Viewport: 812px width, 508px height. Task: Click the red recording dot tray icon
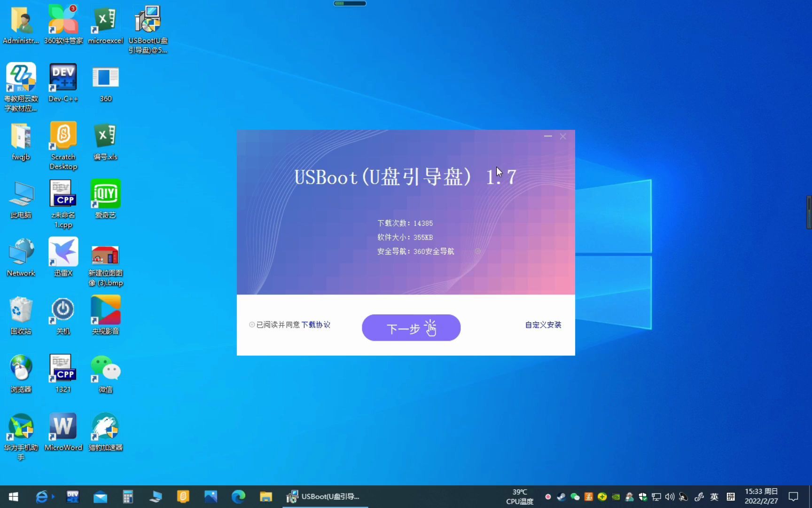tap(548, 497)
